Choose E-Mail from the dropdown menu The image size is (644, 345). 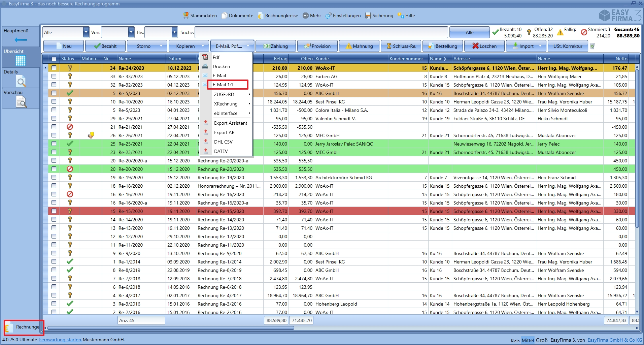(x=226, y=75)
